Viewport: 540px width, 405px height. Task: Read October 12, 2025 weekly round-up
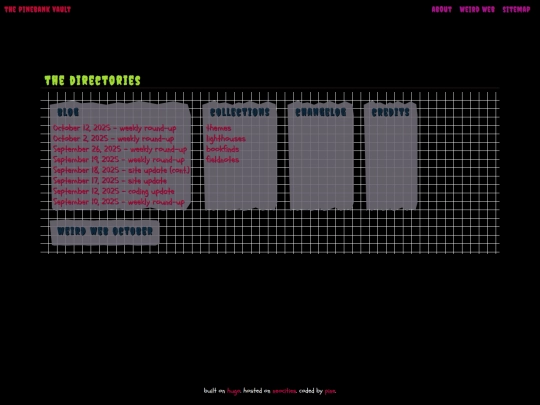coord(114,128)
